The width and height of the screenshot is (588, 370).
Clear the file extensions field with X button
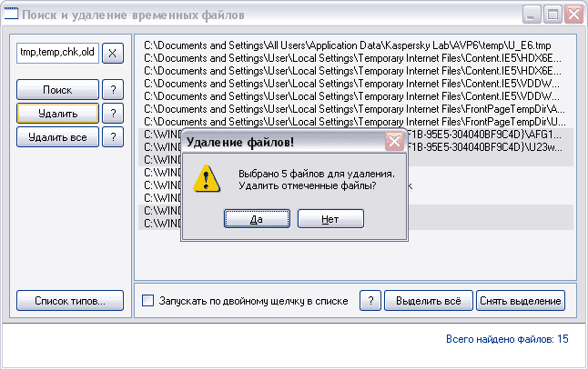click(x=113, y=53)
